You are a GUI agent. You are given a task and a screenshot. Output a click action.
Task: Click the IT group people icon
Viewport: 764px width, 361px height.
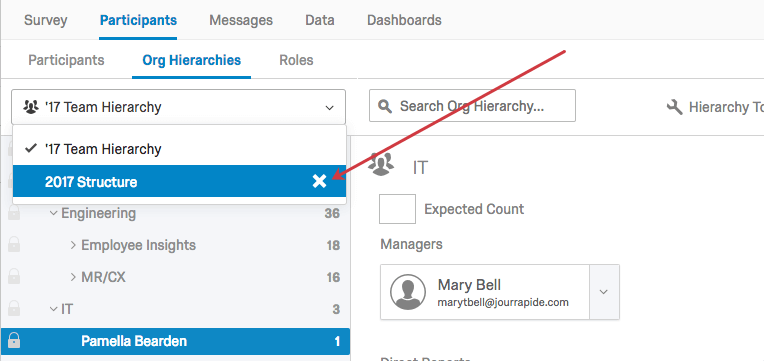click(381, 164)
